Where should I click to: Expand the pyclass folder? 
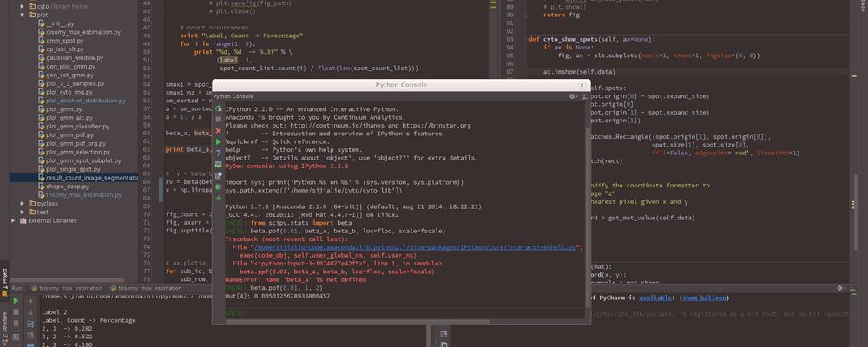[x=23, y=204]
